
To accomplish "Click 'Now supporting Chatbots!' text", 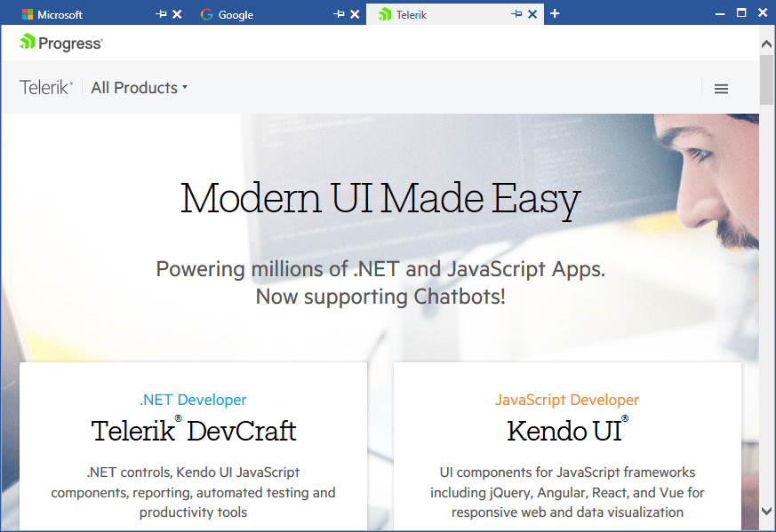I will tap(380, 297).
